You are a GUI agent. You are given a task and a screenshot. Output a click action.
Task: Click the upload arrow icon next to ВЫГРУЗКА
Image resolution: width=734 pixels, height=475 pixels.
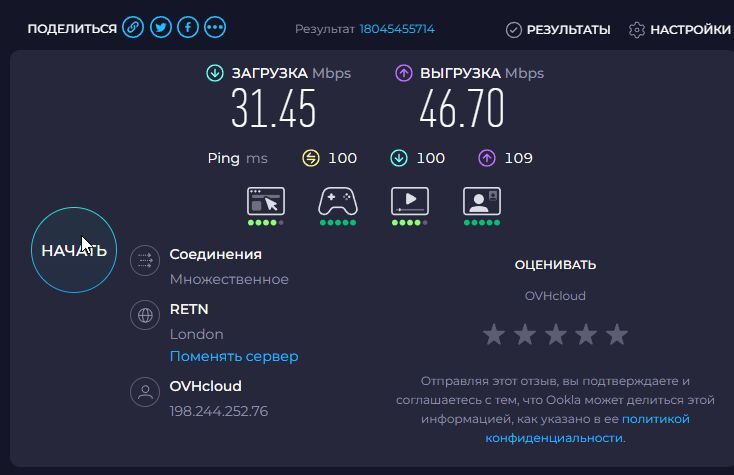[404, 73]
